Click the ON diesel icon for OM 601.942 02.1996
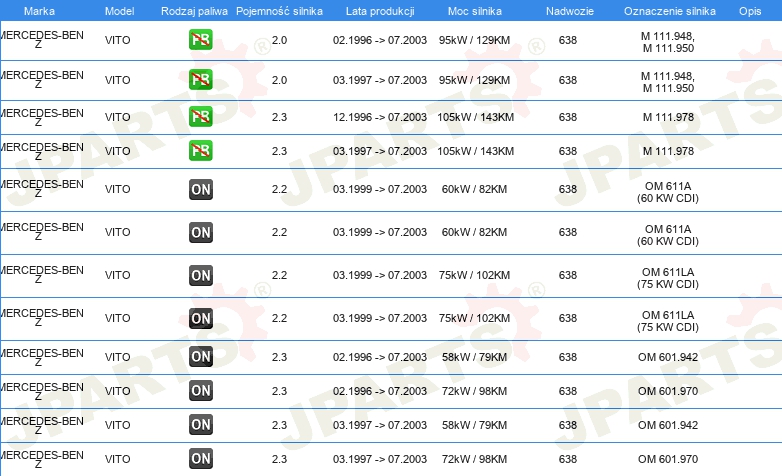 pos(200,357)
